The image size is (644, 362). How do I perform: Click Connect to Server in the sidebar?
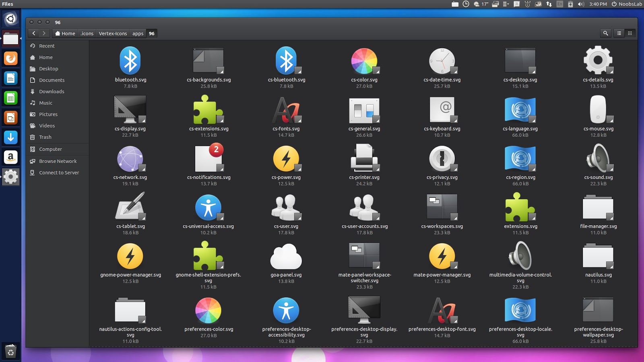pyautogui.click(x=59, y=173)
